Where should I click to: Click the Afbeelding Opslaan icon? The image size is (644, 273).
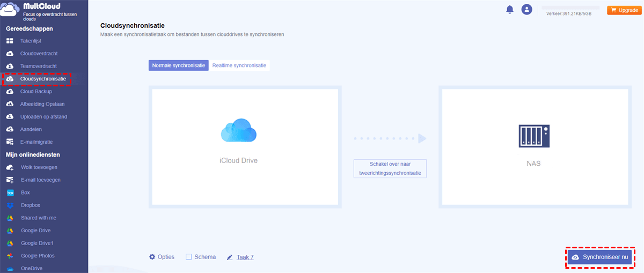click(10, 104)
